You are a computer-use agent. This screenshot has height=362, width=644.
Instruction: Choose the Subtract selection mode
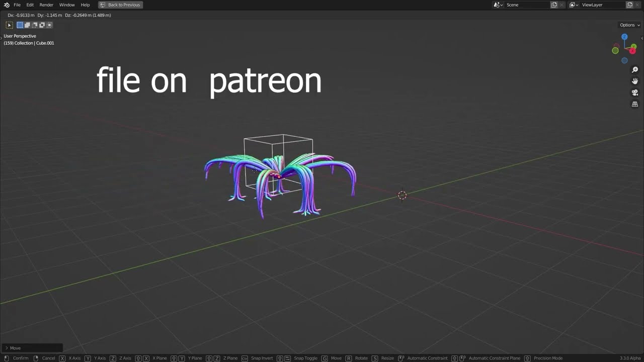tap(35, 25)
